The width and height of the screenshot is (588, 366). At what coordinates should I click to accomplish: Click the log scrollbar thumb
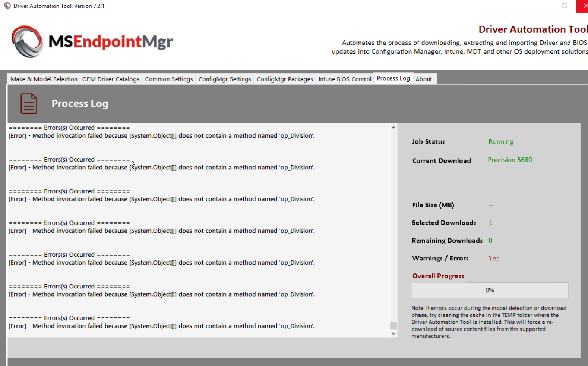point(393,325)
